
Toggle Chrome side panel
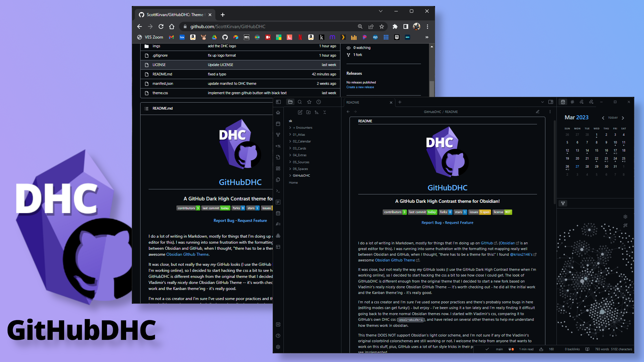[x=406, y=26]
